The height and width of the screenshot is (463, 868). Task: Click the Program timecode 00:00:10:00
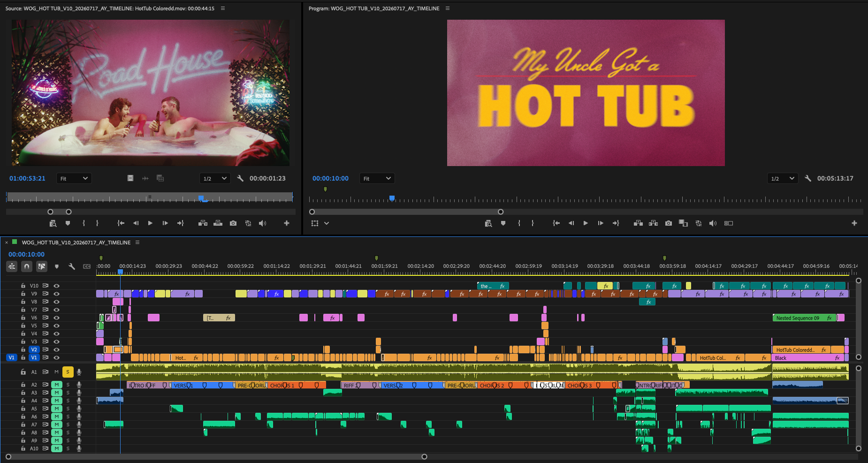click(x=330, y=178)
